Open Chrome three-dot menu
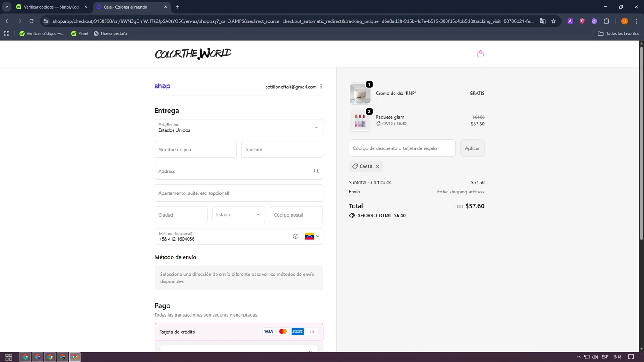Viewport: 644px width, 362px height. coord(636,21)
